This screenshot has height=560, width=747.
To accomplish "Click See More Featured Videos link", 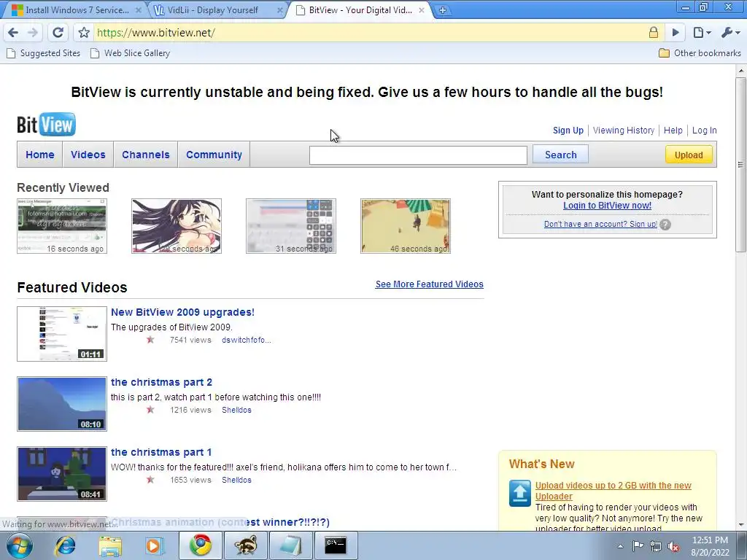I will pyautogui.click(x=429, y=284).
